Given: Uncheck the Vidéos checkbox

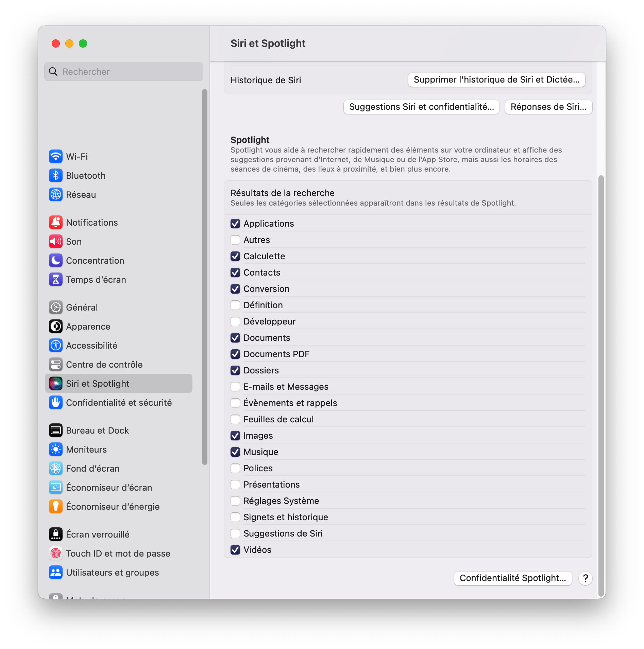Looking at the screenshot, I should [235, 550].
